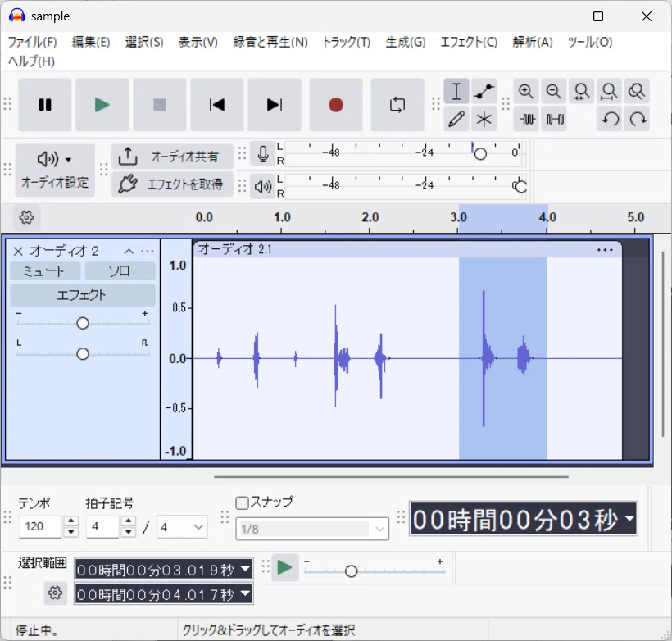Toggle the ミュート mute button
Viewport: 672px width, 641px height.
45,271
